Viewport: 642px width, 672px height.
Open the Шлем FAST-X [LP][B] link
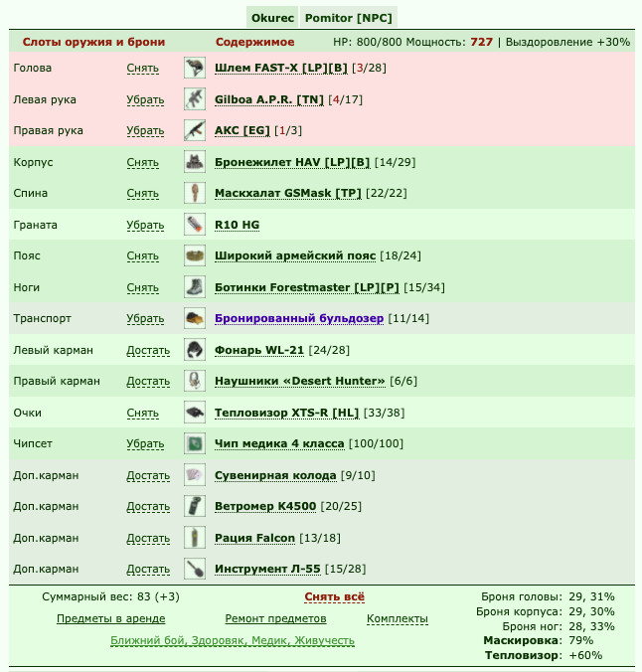coord(281,69)
